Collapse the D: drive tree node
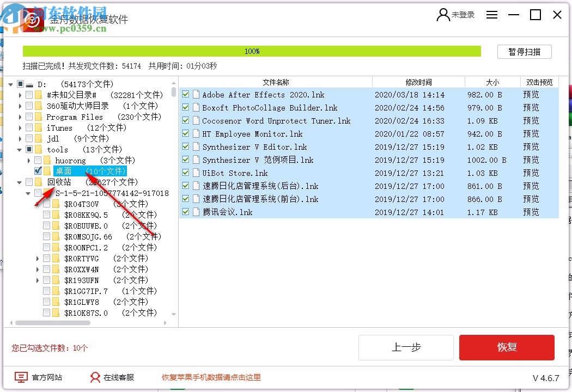Image resolution: width=572 pixels, height=392 pixels. click(x=10, y=84)
